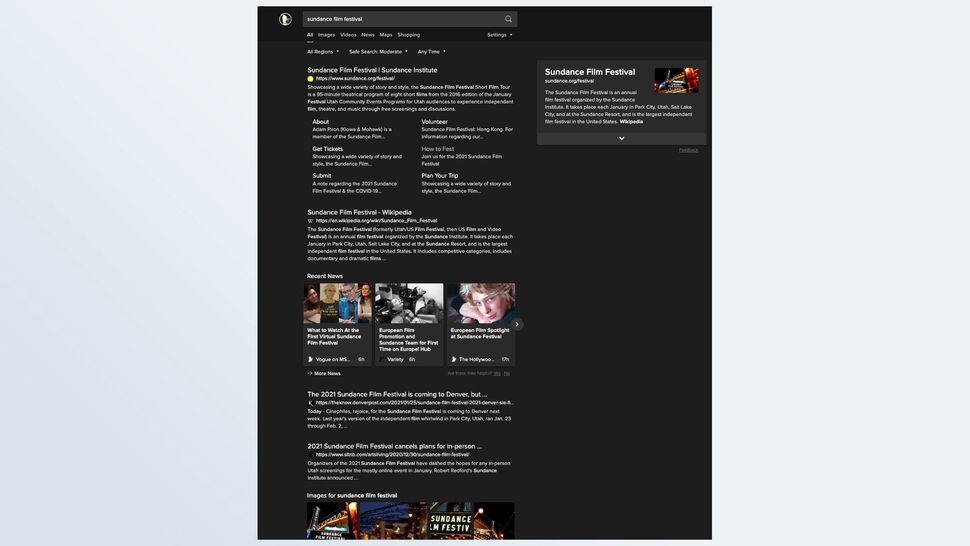970x546 pixels.
Task: Open the Safe Search: Moderate dropdown
Action: [x=378, y=52]
